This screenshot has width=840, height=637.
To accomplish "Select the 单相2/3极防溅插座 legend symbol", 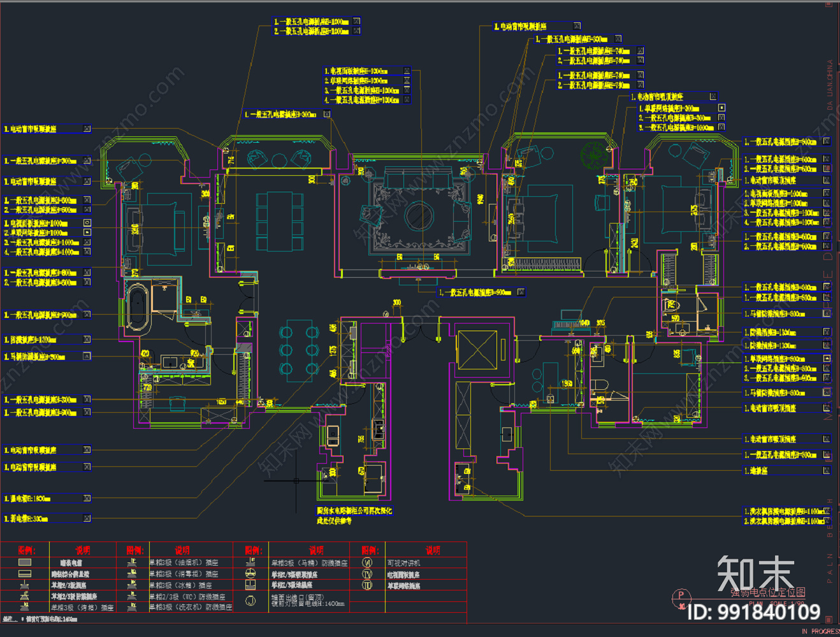I will pyautogui.click(x=24, y=596).
